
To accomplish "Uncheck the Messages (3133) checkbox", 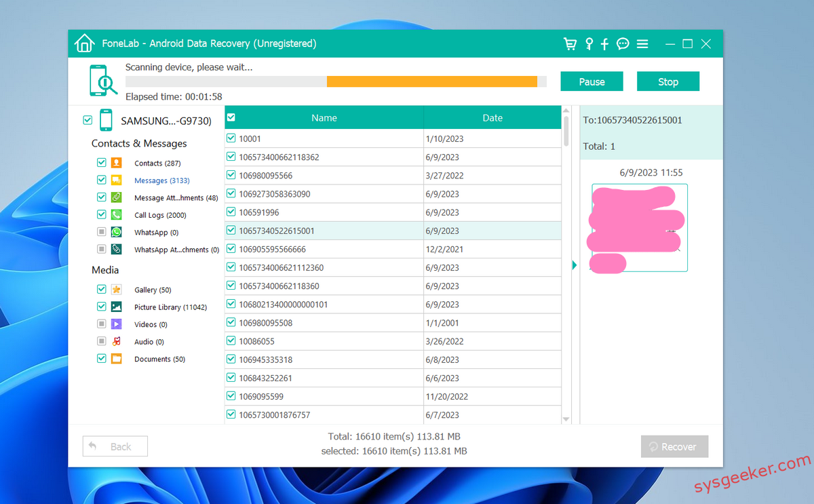I will (x=101, y=180).
